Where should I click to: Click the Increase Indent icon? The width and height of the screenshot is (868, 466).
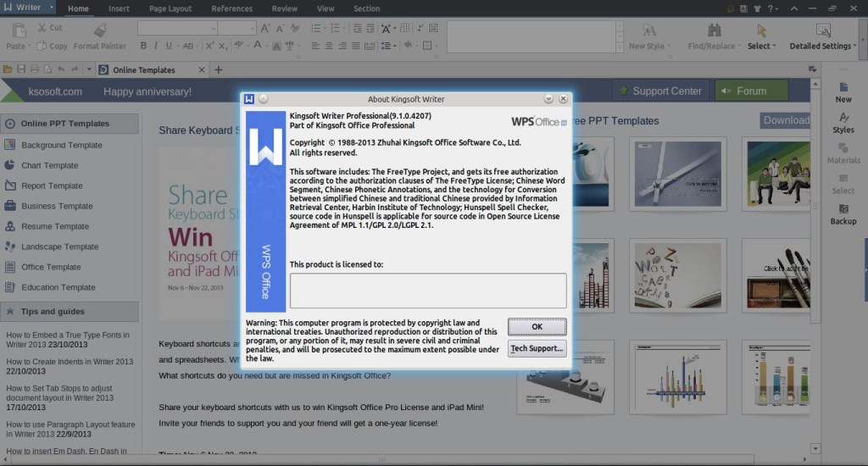tap(370, 28)
